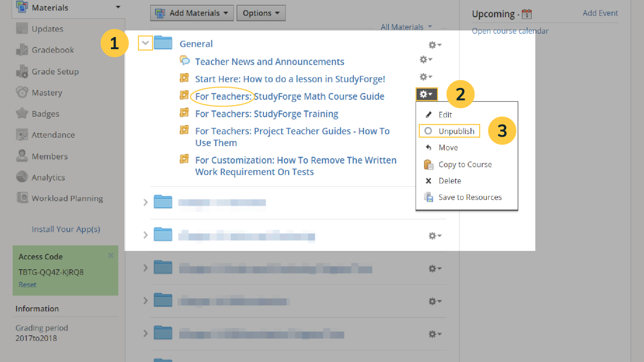Image resolution: width=644 pixels, height=362 pixels.
Task: Open Start Here: How to do a lesson
Action: point(290,79)
